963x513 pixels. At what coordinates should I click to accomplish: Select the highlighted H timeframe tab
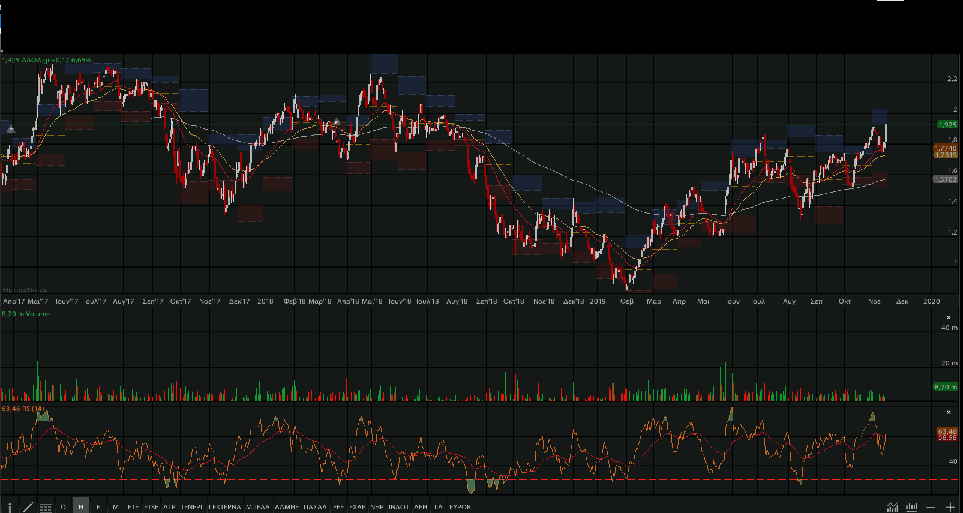[81, 507]
